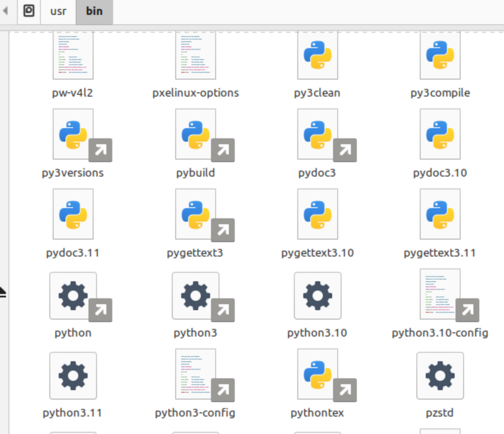Select the pygettext3.10 Python file icon
The width and height of the screenshot is (504, 434).
point(318,214)
